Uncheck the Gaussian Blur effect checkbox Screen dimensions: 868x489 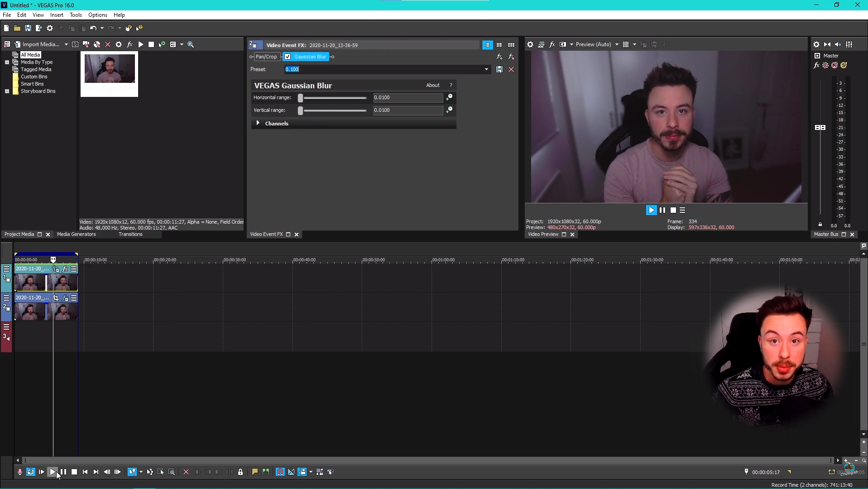(288, 57)
